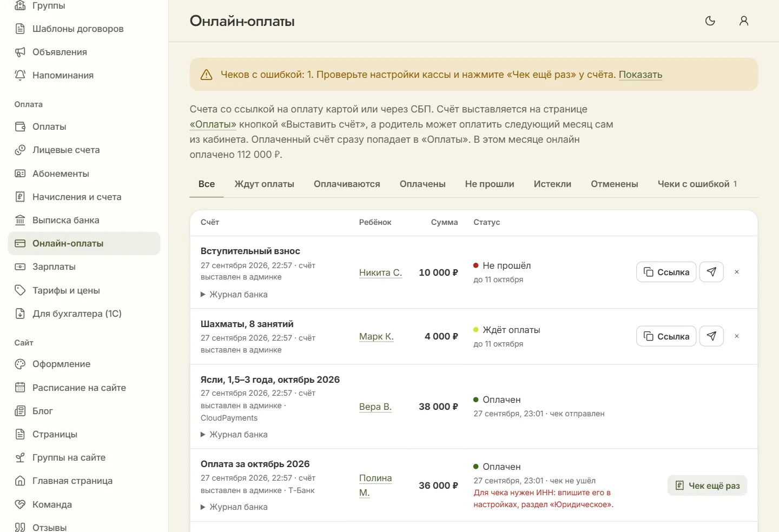
Task: Follow the «Оплаты» link in the description
Action: point(213,124)
